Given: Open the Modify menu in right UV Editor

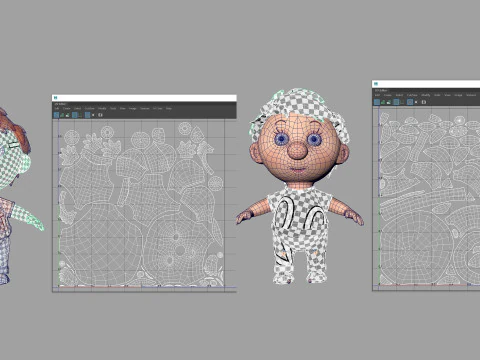Looking at the screenshot, I should tap(426, 95).
